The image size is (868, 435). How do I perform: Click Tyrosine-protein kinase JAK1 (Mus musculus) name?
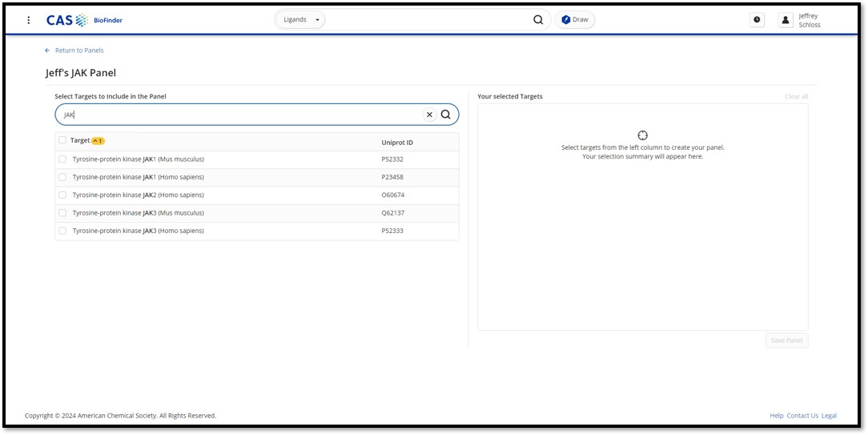[138, 159]
